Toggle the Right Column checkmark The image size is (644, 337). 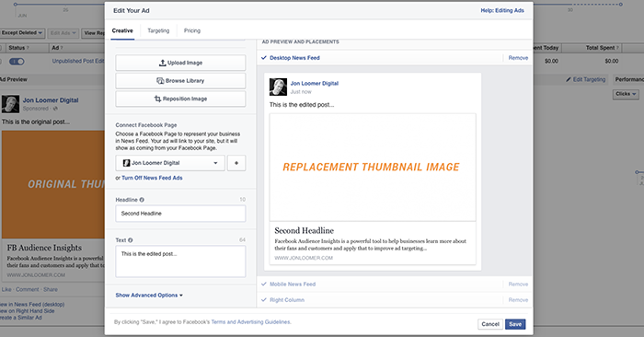264,299
